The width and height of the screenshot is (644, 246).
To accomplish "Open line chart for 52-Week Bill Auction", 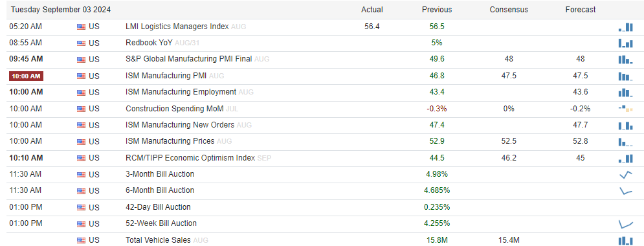I will tap(625, 224).
